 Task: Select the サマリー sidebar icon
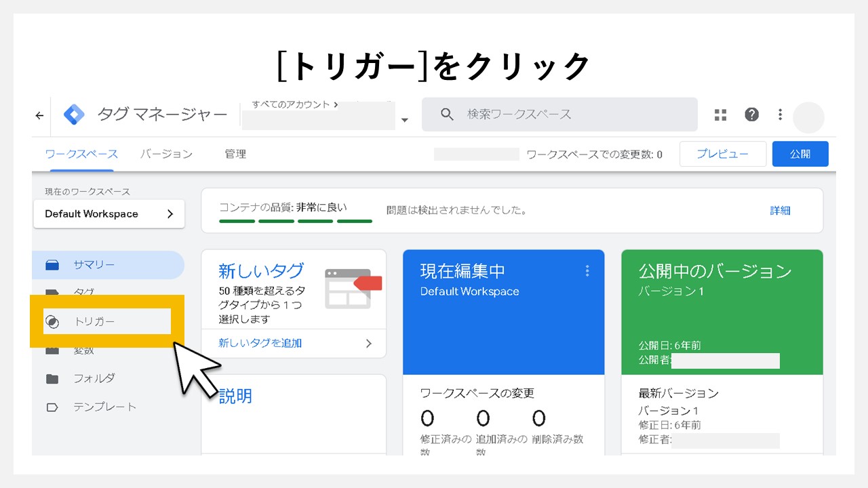pos(52,264)
